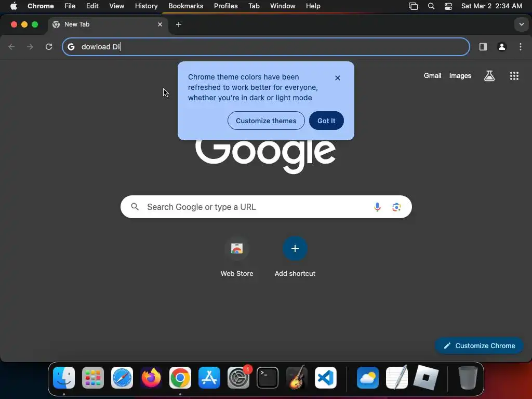Open System Settings from the dock
Image resolution: width=532 pixels, height=399 pixels.
click(x=238, y=378)
